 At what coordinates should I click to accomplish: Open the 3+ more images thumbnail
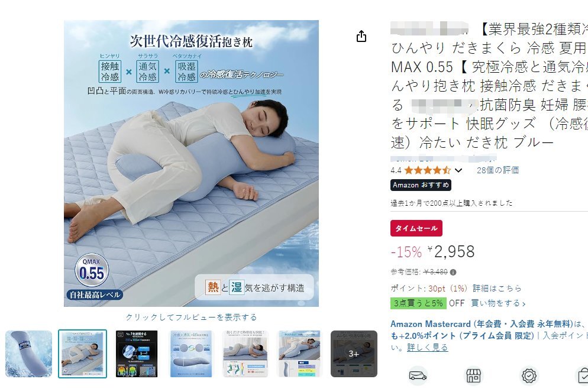coord(354,354)
